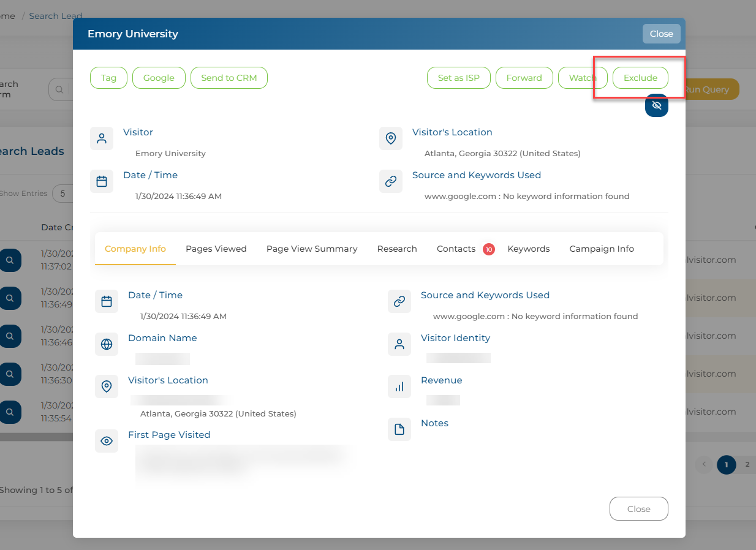The height and width of the screenshot is (550, 756).
Task: Select page 1 in the pagination
Action: [726, 464]
